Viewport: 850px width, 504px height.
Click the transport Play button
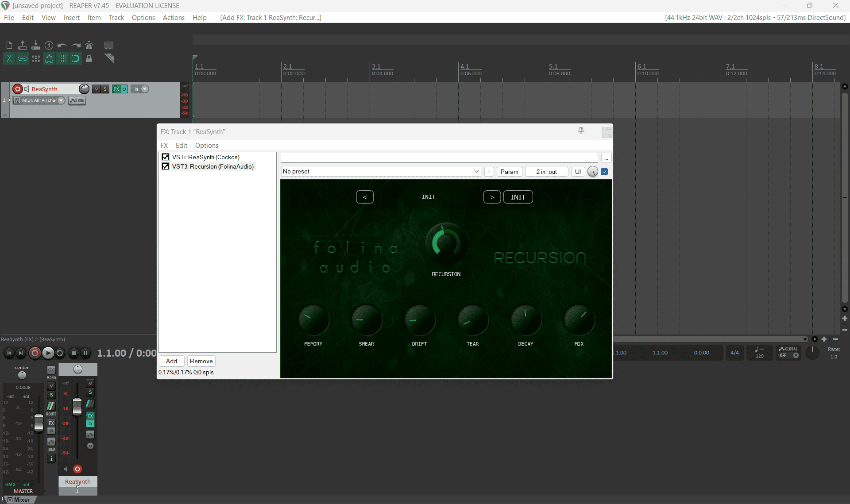click(x=48, y=353)
